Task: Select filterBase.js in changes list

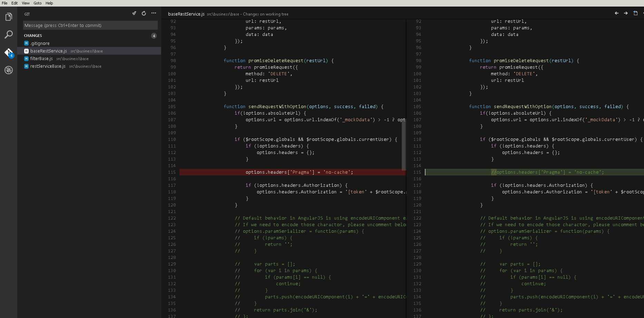Action: [x=89, y=59]
